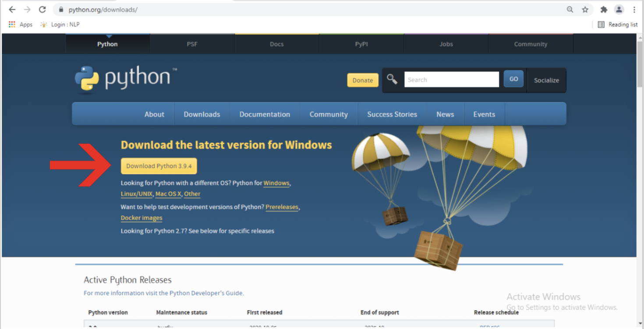Screen dimensions: 644x329
Task: Select the Python top tab
Action: point(107,44)
